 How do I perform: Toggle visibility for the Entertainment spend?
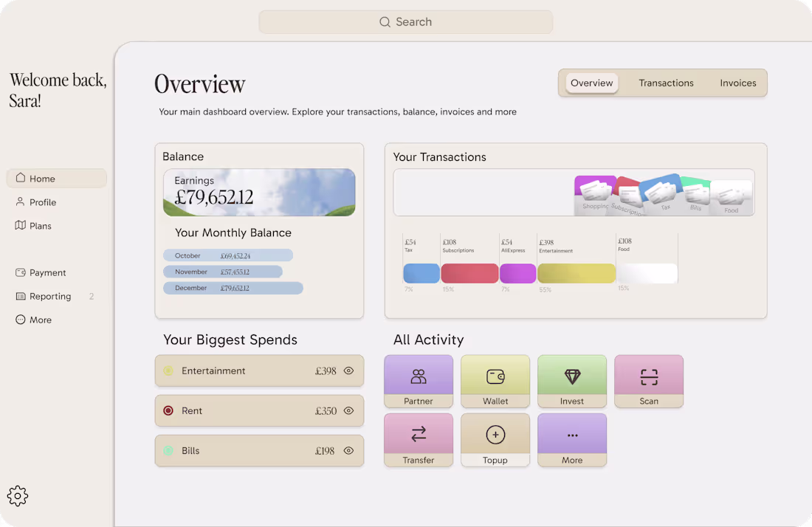pyautogui.click(x=348, y=371)
